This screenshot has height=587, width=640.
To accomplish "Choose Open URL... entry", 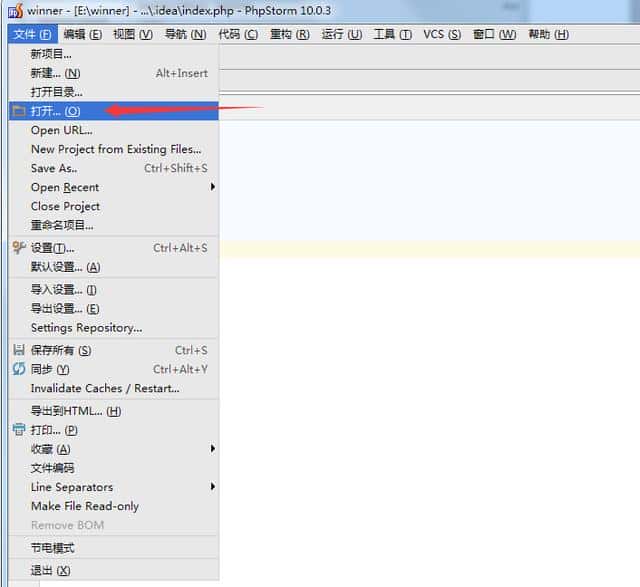I will [113, 130].
